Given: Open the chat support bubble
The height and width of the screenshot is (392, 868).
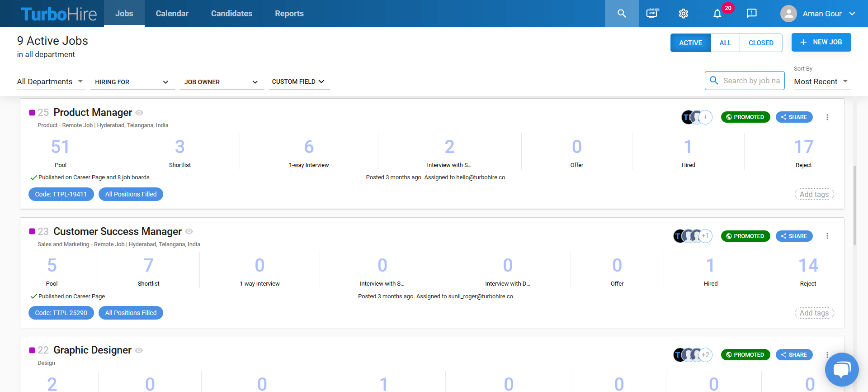Looking at the screenshot, I should pyautogui.click(x=842, y=369).
